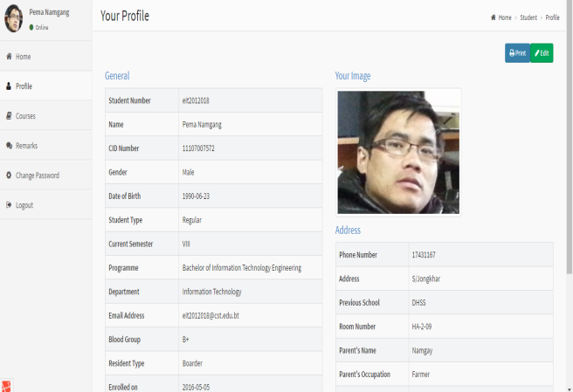Image resolution: width=573 pixels, height=392 pixels.
Task: Click the red icon at bottom-left corner
Action: click(6, 385)
